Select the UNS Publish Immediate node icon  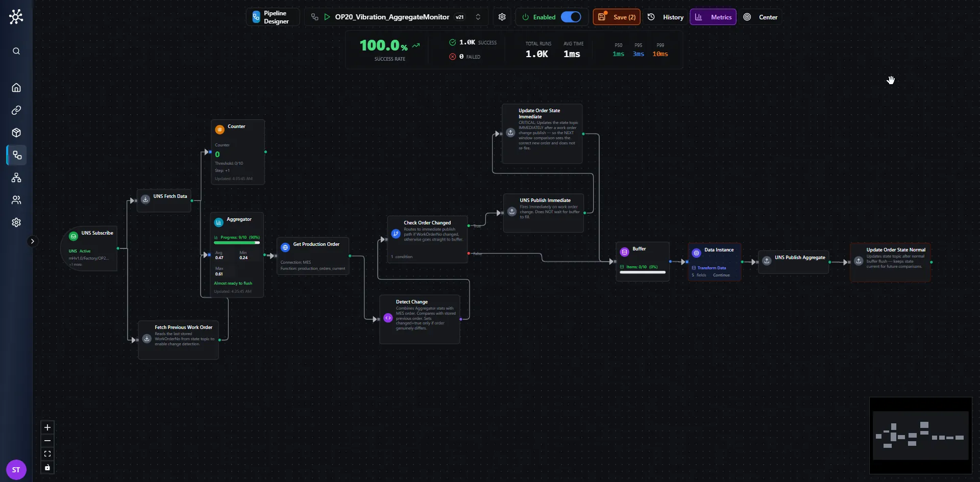point(512,211)
